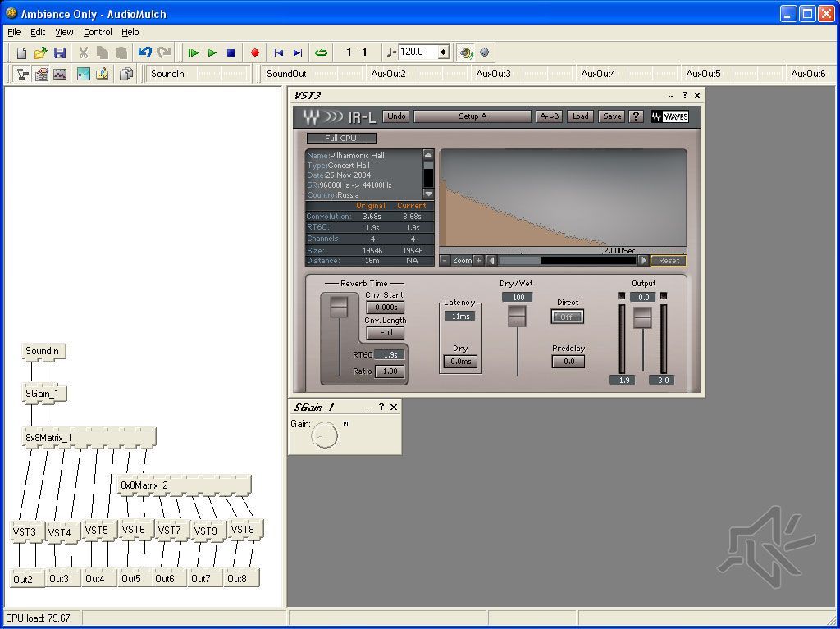Jump to the previous marker in the transport
This screenshot has height=629, width=840.
pyautogui.click(x=279, y=52)
